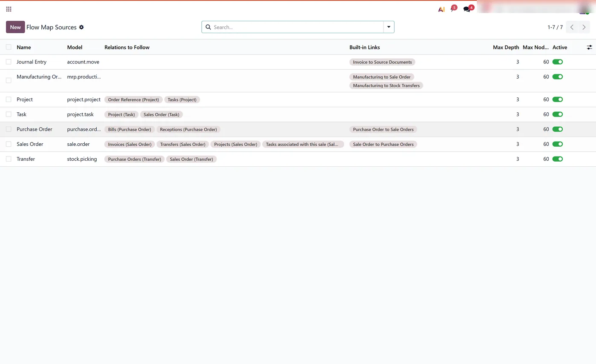596x364 pixels.
Task: Sort by Max Depth column header
Action: click(506, 47)
